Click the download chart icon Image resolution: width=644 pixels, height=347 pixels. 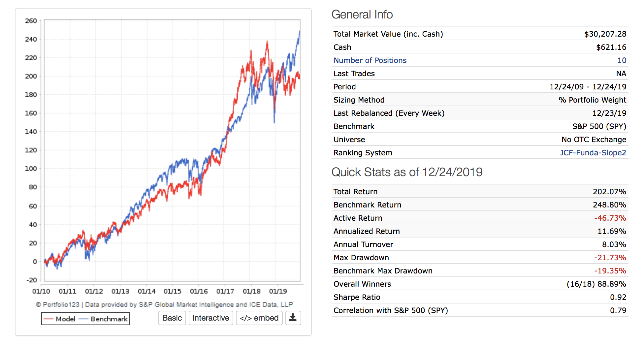[293, 318]
